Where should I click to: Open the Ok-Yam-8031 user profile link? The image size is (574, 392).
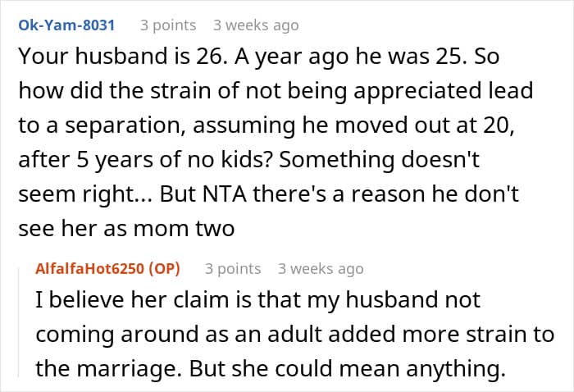point(66,25)
